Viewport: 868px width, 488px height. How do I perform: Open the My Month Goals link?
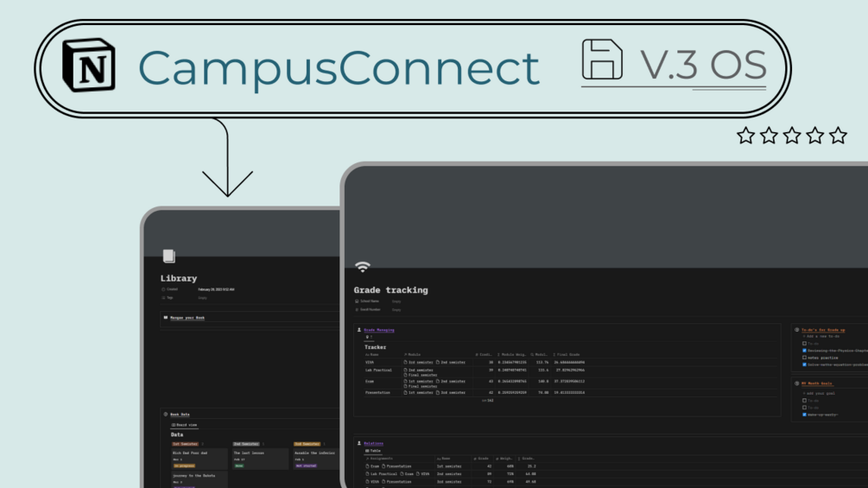pos(816,383)
